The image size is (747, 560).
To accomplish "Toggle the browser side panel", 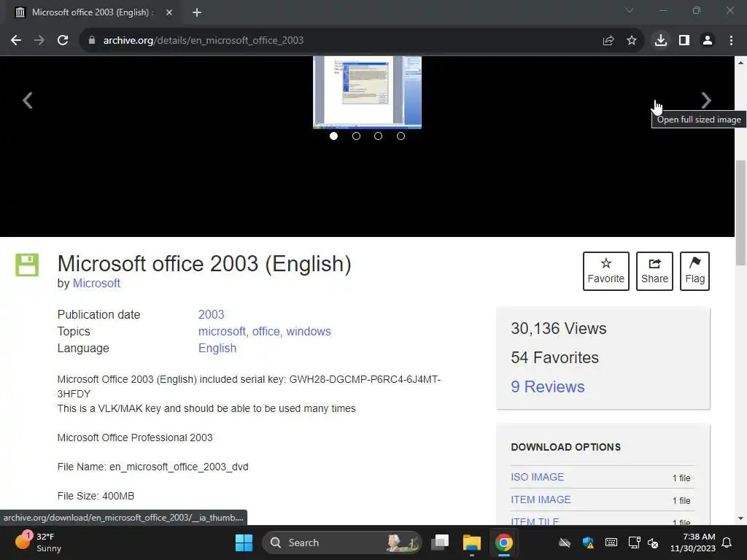I will click(x=684, y=41).
